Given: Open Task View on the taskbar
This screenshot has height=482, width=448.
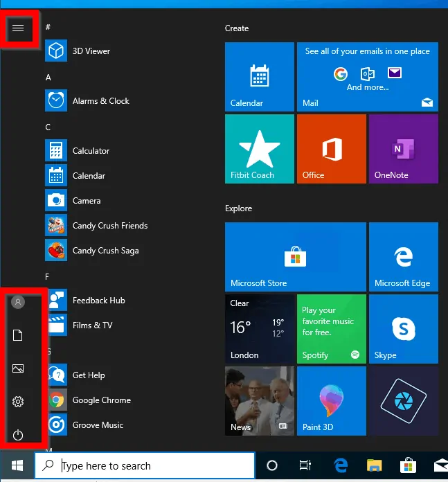Looking at the screenshot, I should tap(305, 465).
